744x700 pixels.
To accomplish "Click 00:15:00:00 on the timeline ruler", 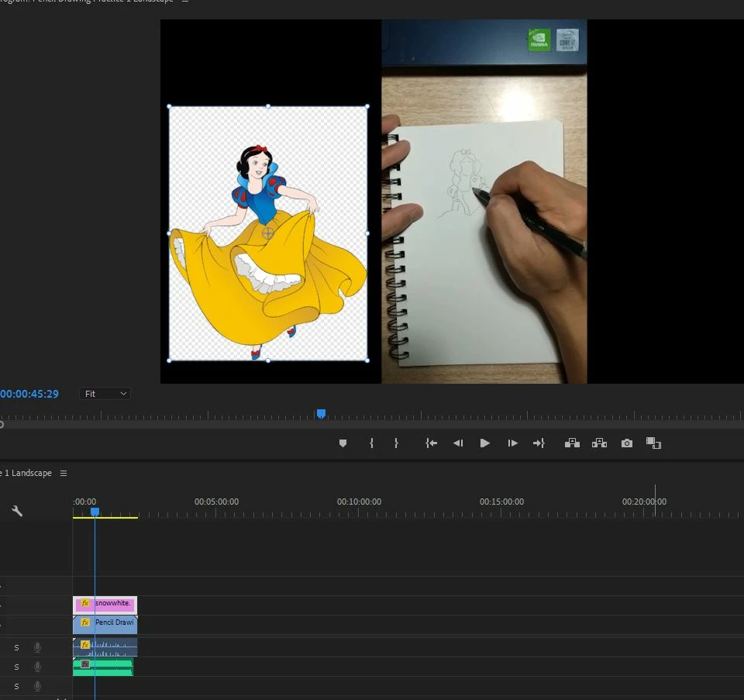I will [501, 502].
